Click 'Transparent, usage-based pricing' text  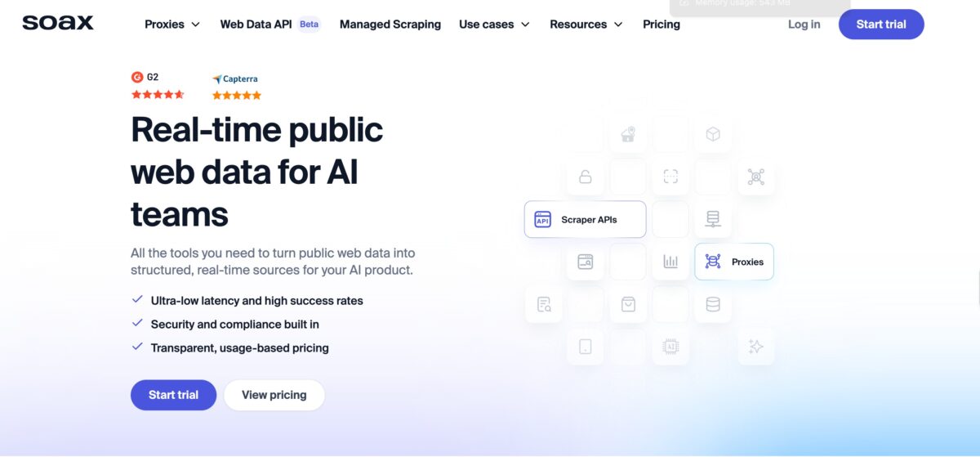[240, 347]
